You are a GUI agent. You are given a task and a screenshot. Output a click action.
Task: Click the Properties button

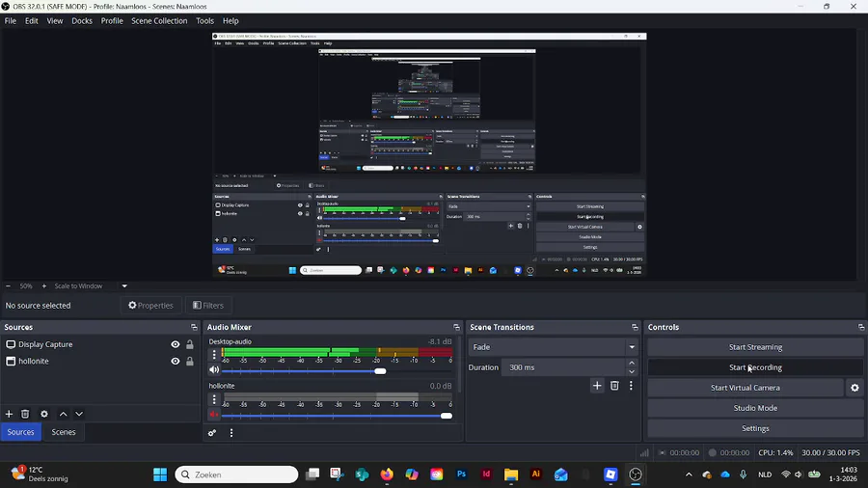tap(151, 306)
